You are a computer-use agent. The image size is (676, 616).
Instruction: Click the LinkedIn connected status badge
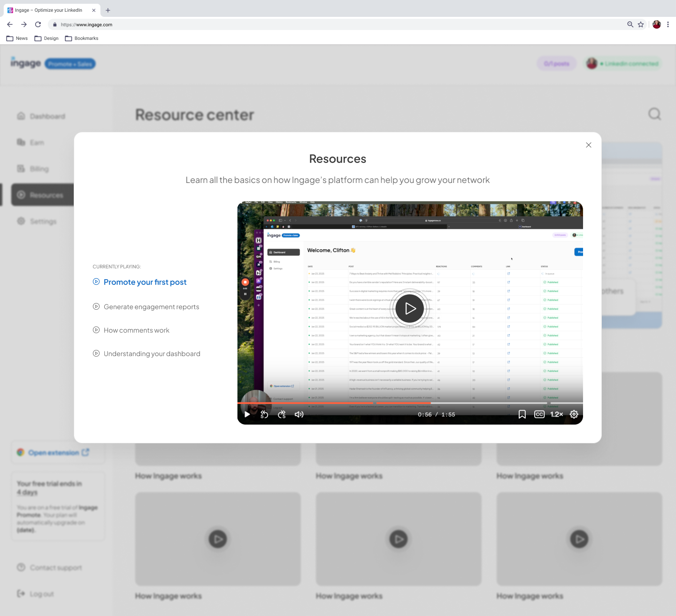click(623, 63)
